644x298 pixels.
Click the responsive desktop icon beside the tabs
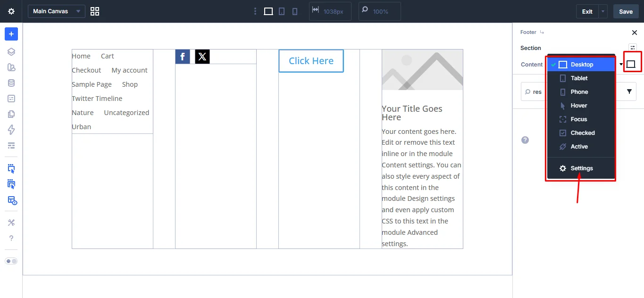tap(631, 64)
